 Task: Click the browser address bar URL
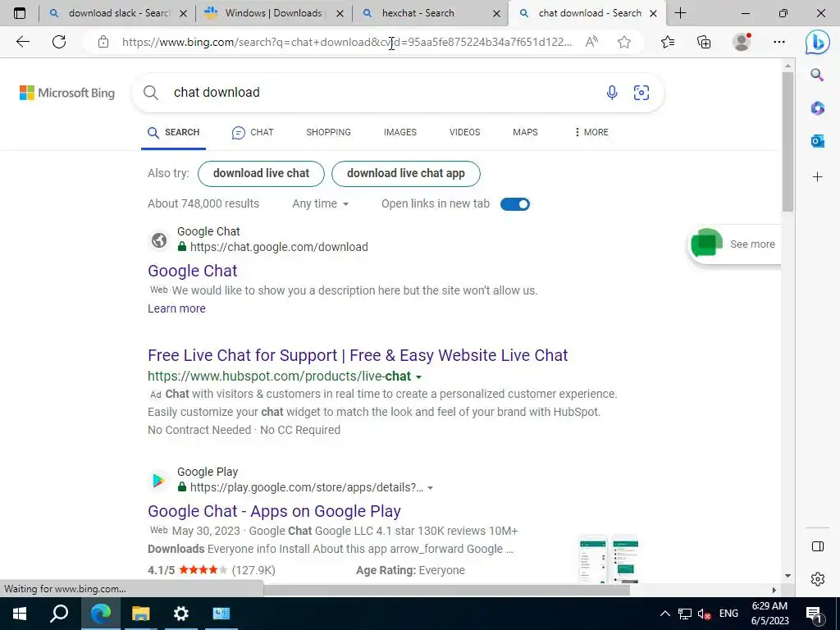click(347, 42)
